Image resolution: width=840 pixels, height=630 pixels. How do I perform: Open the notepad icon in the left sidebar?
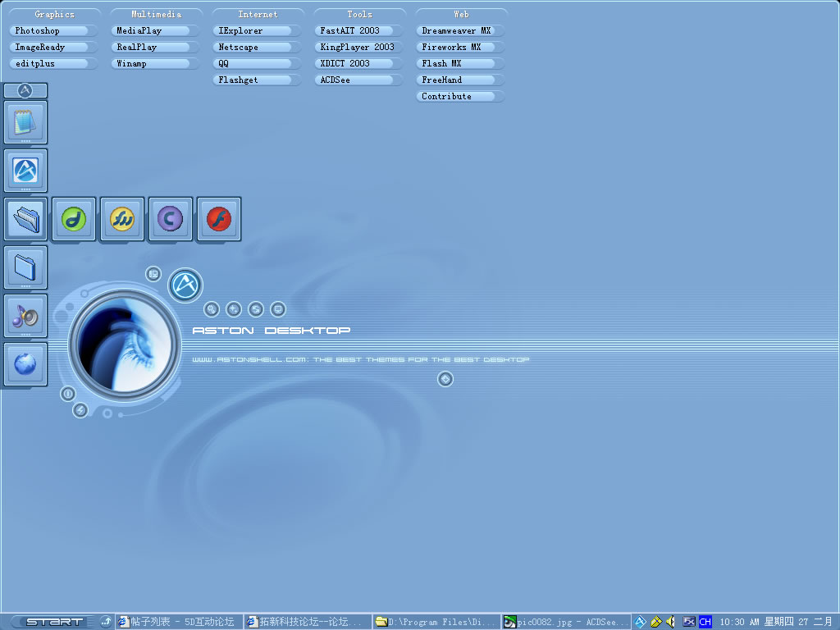point(25,122)
